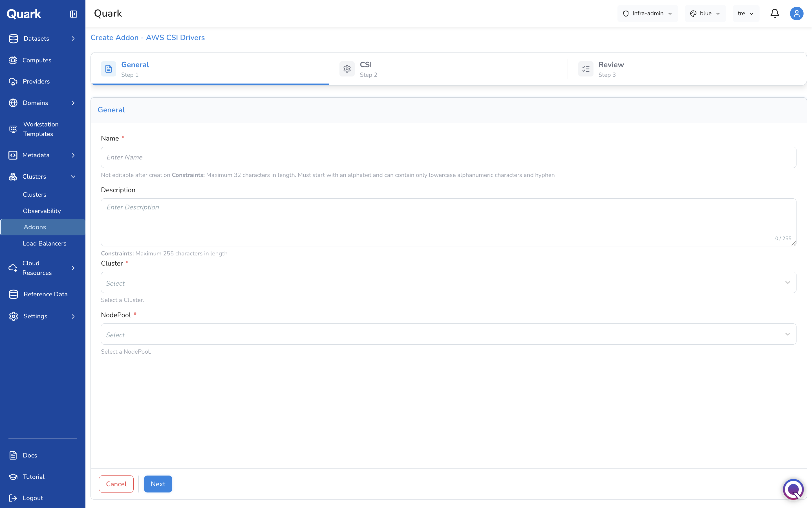This screenshot has width=812, height=508.
Task: Click the Settings gear icon in sidebar
Action: [14, 316]
